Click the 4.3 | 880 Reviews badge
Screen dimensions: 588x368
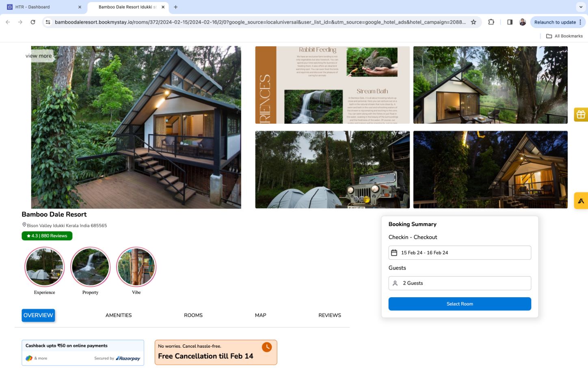pos(47,236)
